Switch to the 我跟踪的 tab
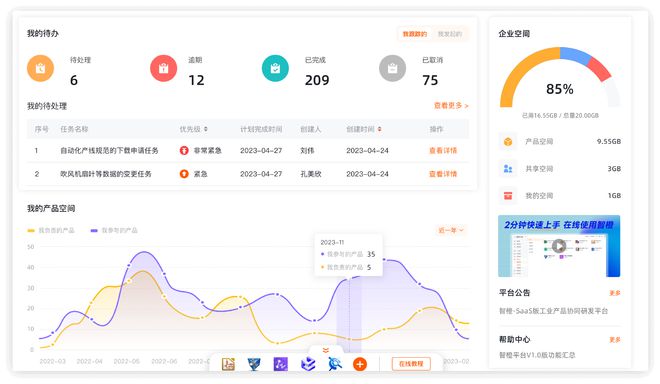Screen dimensions: 660x384 (415, 34)
